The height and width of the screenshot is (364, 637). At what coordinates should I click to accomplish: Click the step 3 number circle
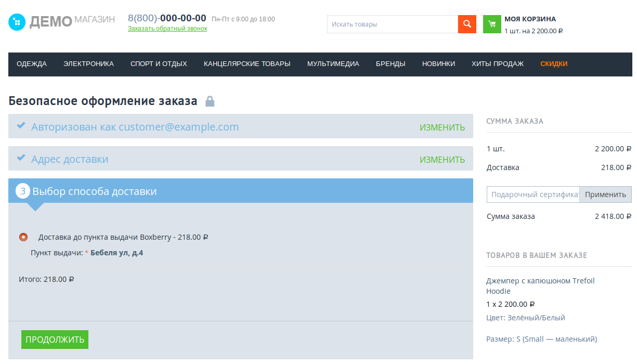click(23, 191)
